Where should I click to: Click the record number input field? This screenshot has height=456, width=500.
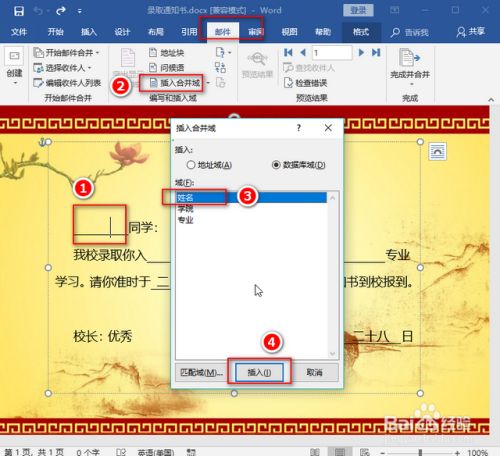[332, 53]
